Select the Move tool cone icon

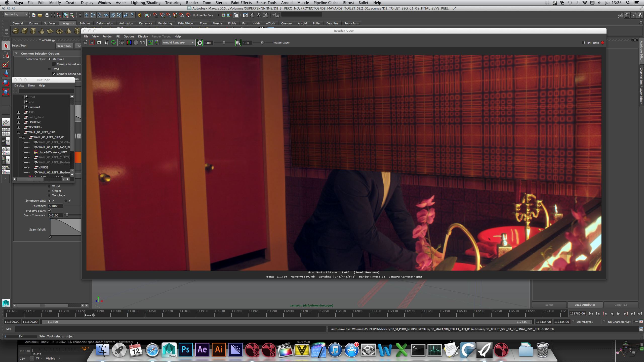point(6,73)
